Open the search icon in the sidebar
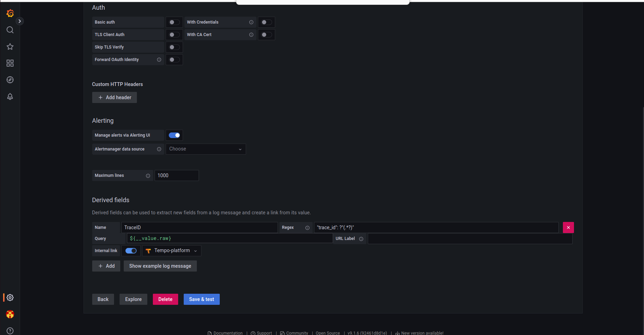The width and height of the screenshot is (644, 335). click(10, 30)
